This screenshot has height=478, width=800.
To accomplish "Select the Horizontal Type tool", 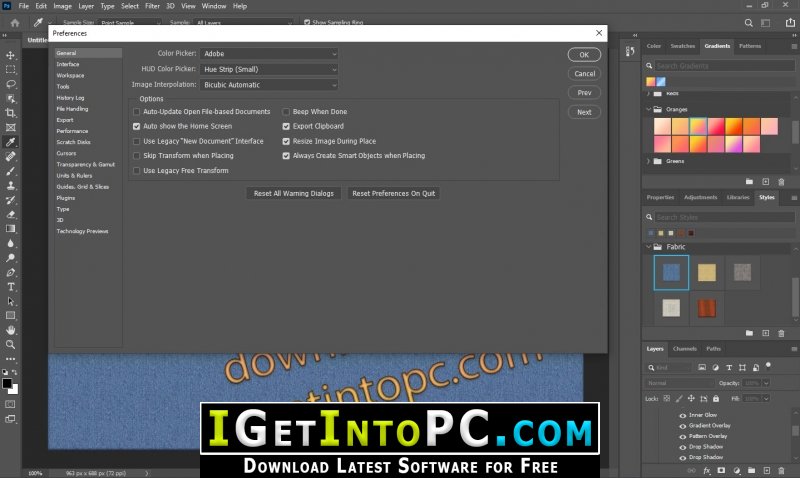I will coord(10,287).
